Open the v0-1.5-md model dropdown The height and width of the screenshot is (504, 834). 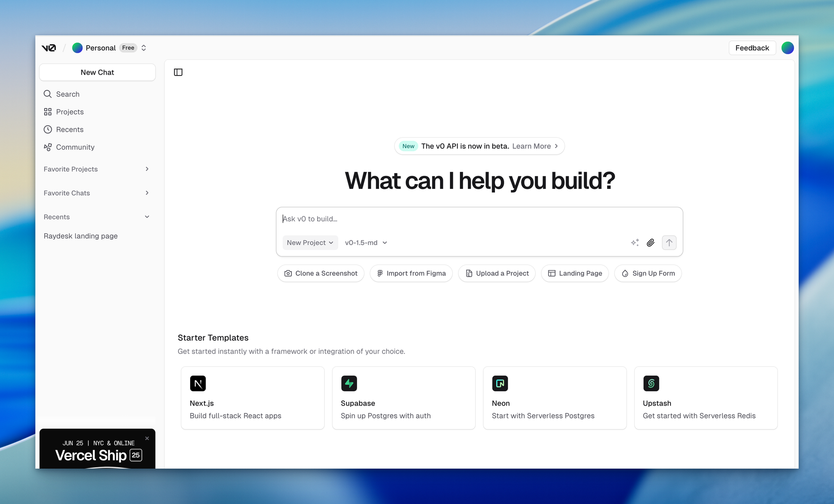[x=366, y=243]
